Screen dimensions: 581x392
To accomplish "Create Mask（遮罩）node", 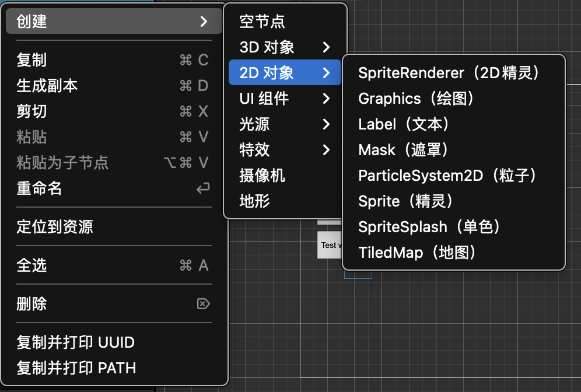I will point(454,150).
